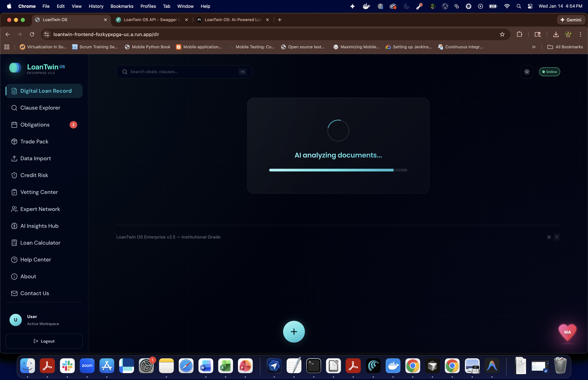Image resolution: width=588 pixels, height=380 pixels.
Task: Open the All Bookmarks folder
Action: point(565,47)
